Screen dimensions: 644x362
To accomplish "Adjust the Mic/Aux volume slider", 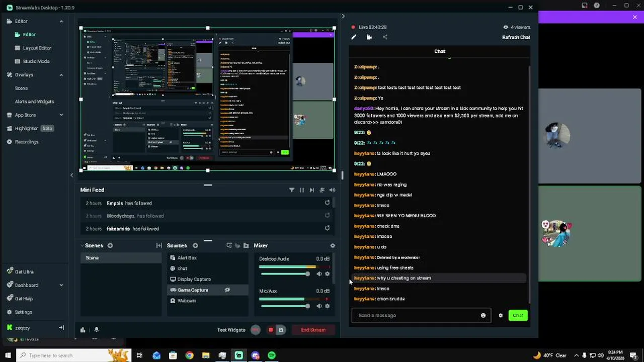I will 285,306.
